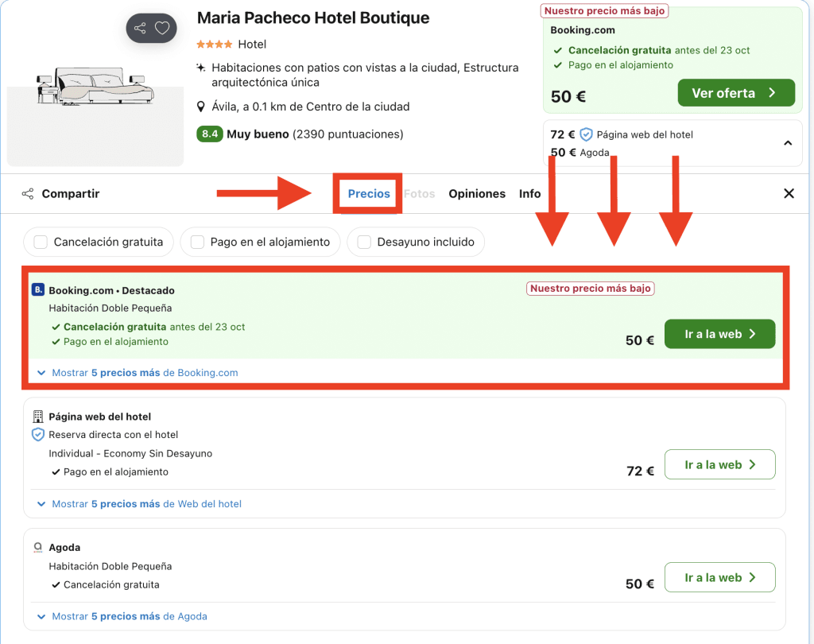814x644 pixels.
Task: Toggle the Desayuno incluido checkbox
Action: [x=364, y=242]
